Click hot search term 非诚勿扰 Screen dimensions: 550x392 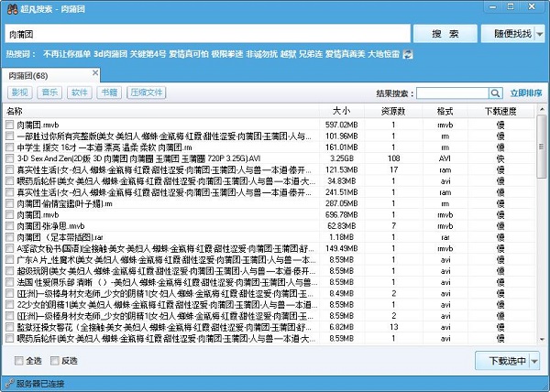coord(261,54)
